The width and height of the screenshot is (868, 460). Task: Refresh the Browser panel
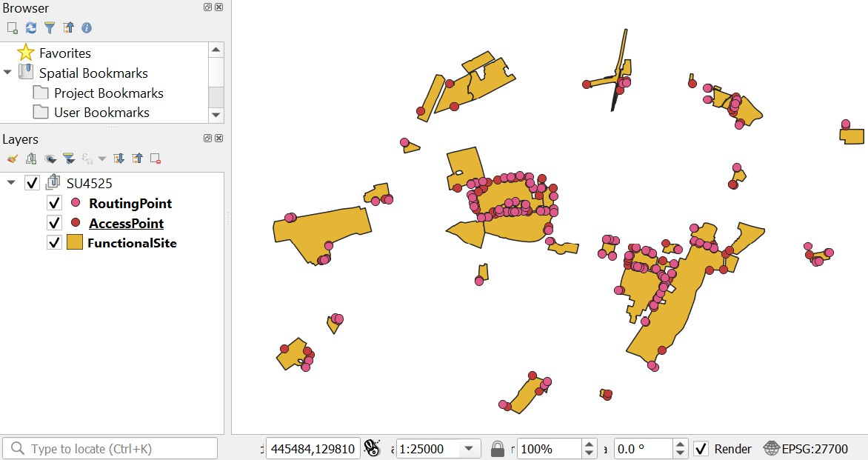tap(30, 27)
